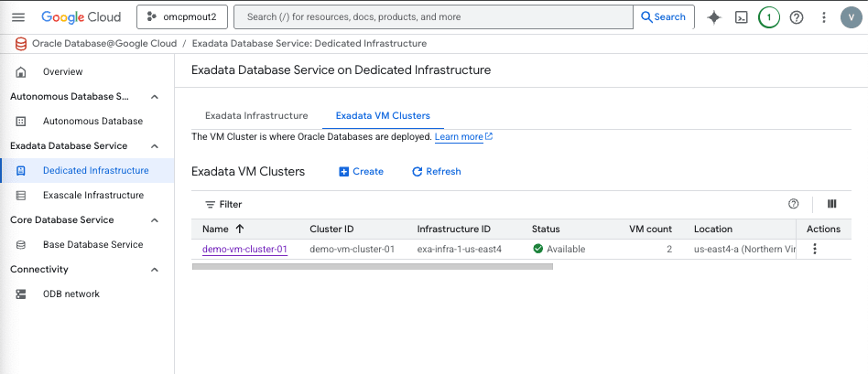Open notifications badge showing 1
Screen dimensions: 868x374
coord(769,17)
